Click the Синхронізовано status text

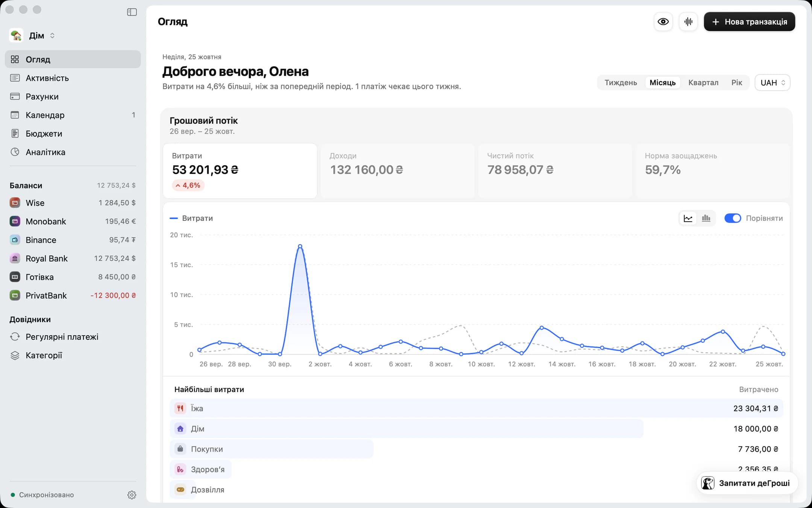[x=47, y=495]
